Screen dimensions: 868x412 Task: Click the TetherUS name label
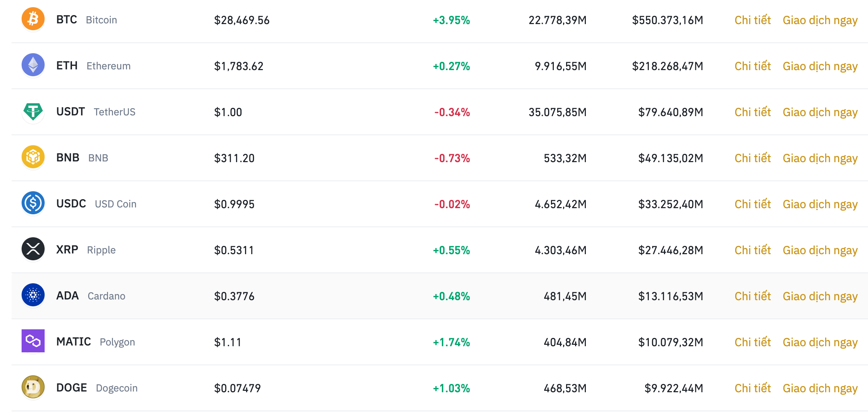click(x=115, y=112)
